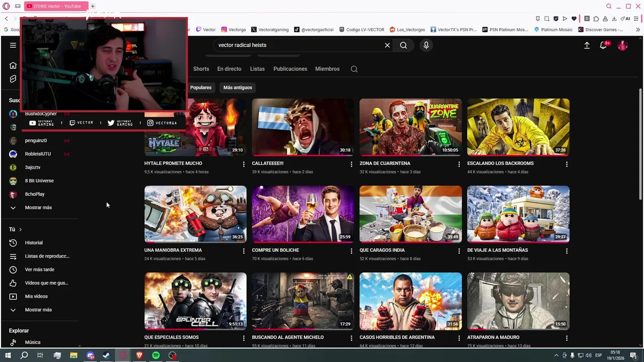
Task: Open options for ZONA DE CUARENTENA video
Action: click(459, 164)
